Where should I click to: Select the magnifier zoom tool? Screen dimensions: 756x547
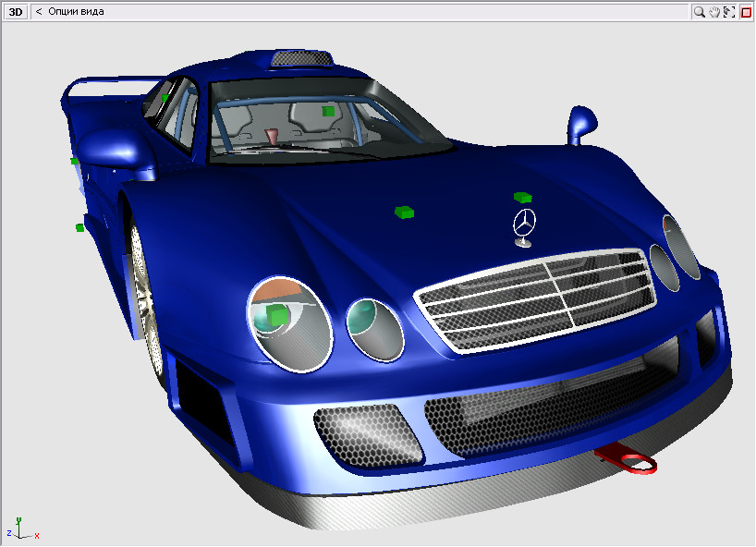click(699, 12)
